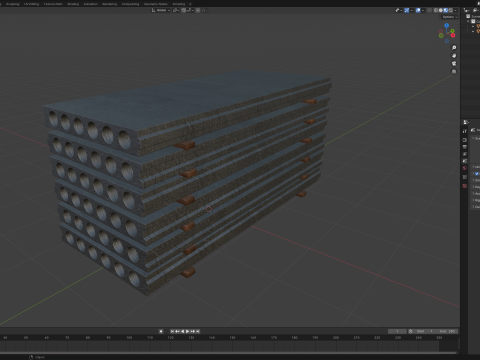Open the View Layer properties tab icon
Image resolution: width=480 pixels, height=360 pixels.
464,154
